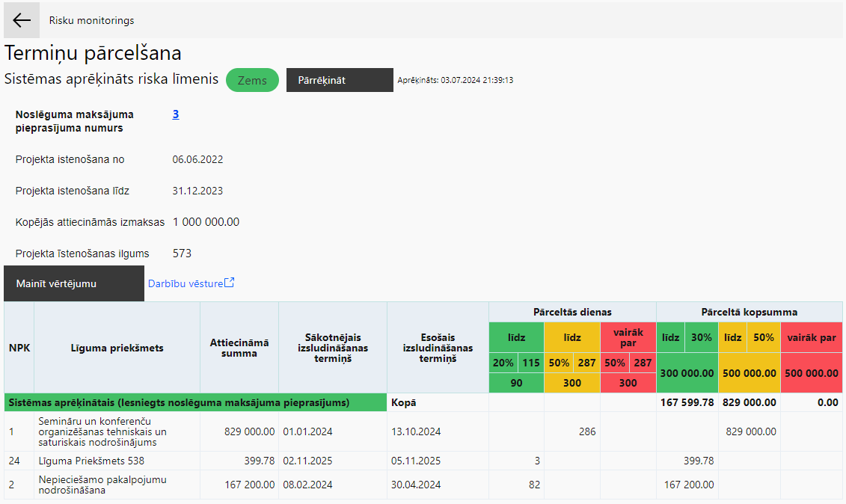Select the Semināru un konferenču organizēšanas row

(423, 431)
